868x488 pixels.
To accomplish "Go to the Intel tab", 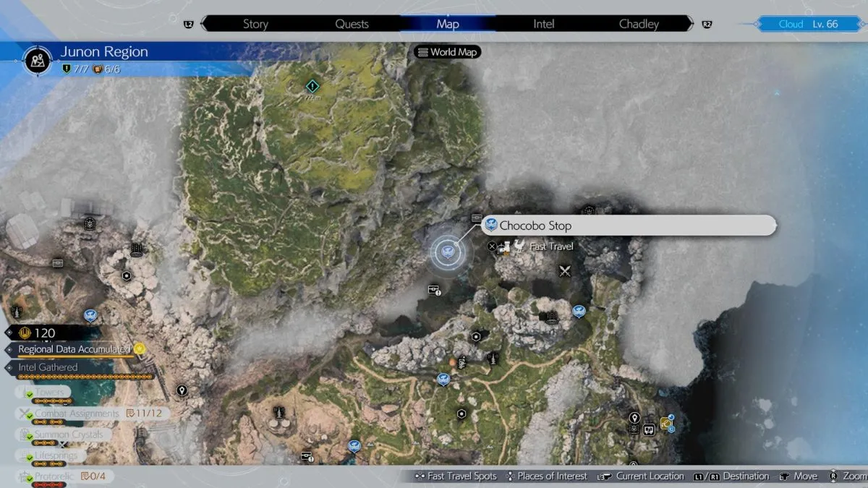I will pyautogui.click(x=544, y=24).
